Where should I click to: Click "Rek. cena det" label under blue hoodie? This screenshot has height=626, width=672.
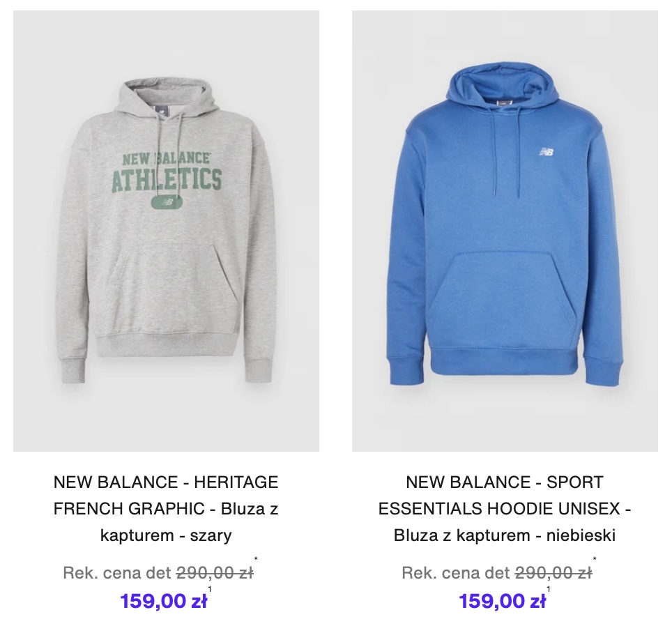pyautogui.click(x=456, y=573)
